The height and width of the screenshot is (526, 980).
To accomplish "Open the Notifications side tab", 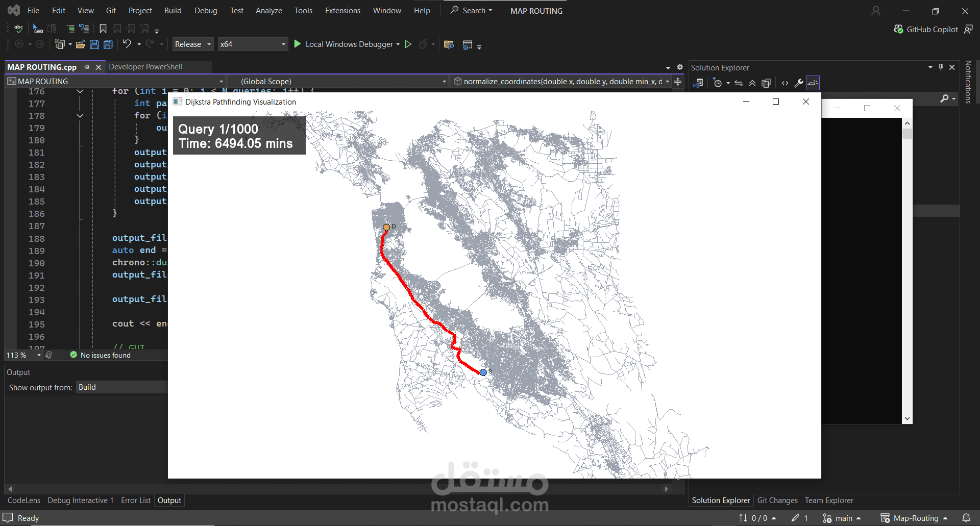I will pos(968,82).
